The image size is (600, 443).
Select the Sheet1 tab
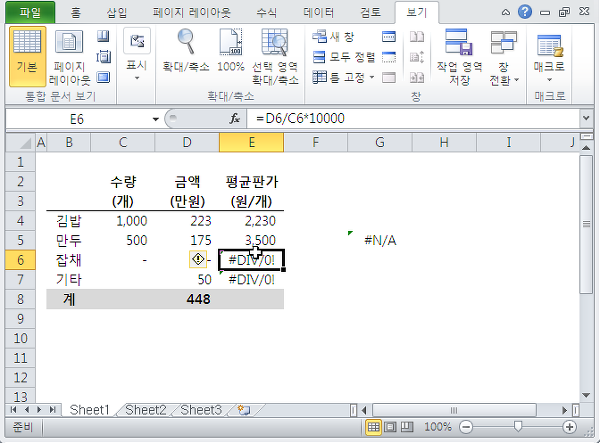[x=90, y=410]
